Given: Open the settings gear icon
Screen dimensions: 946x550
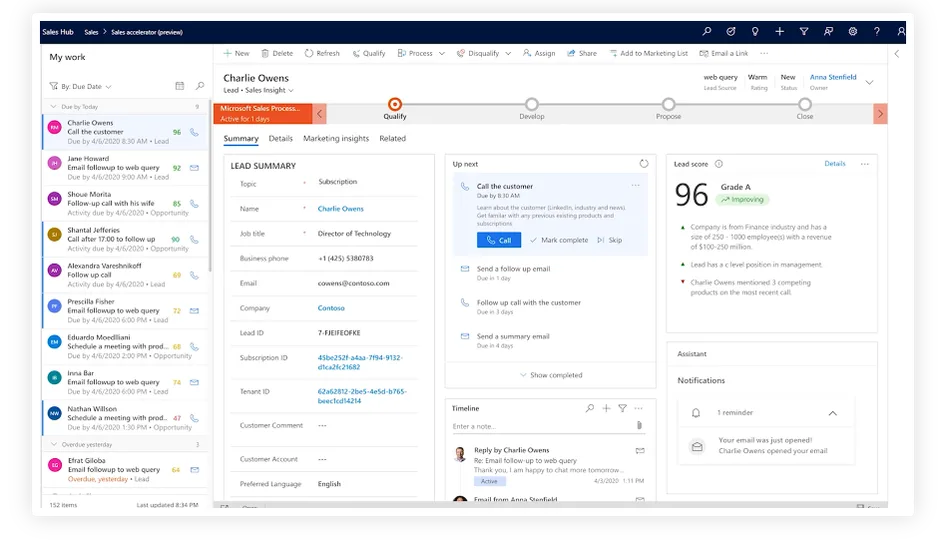Looking at the screenshot, I should tap(852, 31).
